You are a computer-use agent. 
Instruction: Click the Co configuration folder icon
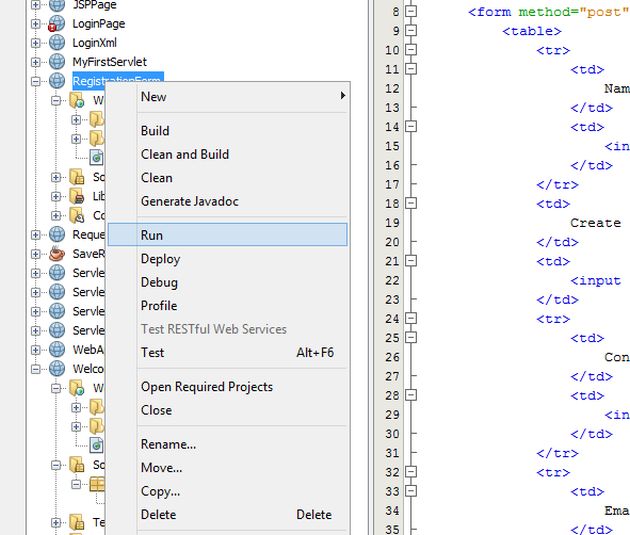(77, 215)
